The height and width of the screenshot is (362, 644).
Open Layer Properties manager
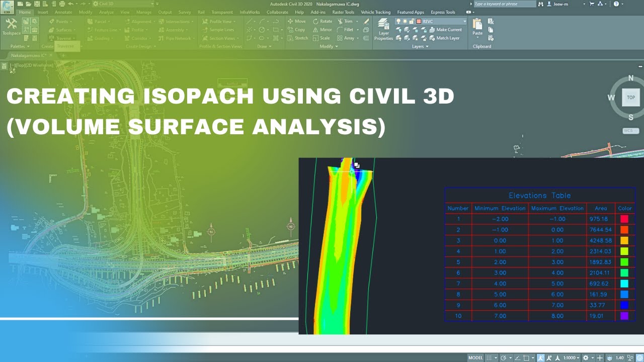383,30
